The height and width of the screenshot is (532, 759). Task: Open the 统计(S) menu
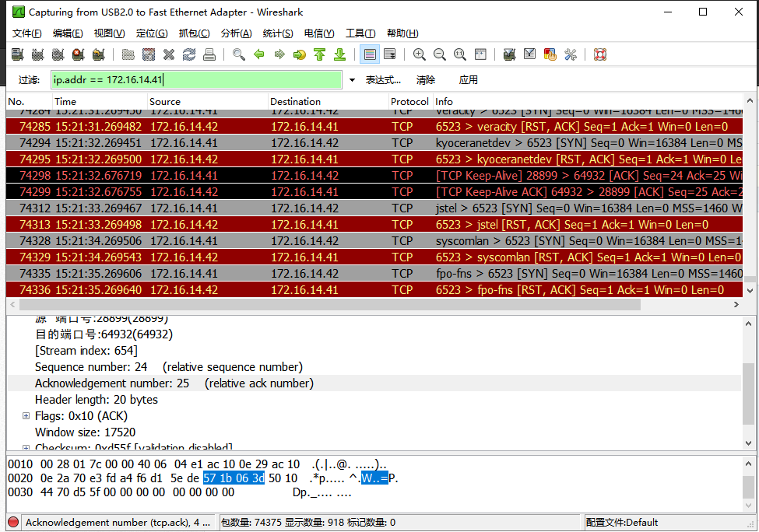point(278,33)
